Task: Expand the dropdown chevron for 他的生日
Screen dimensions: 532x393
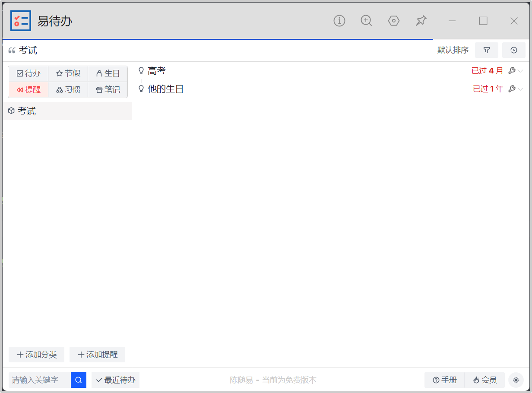Action: pos(521,89)
